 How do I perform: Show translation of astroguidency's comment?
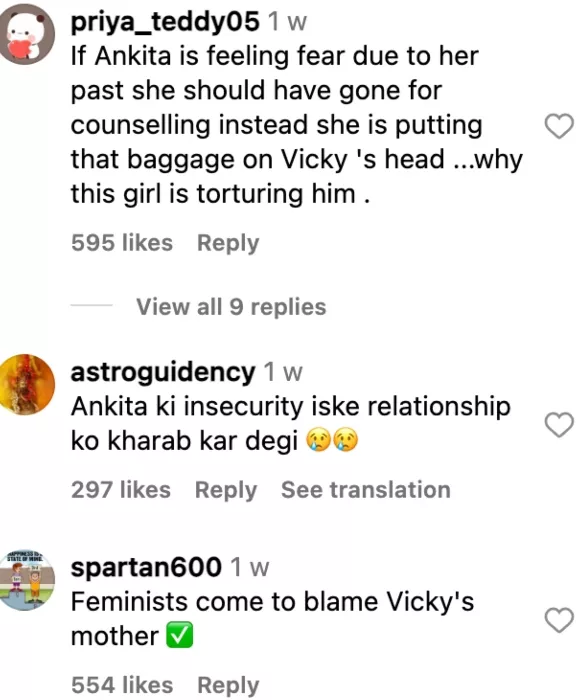point(366,490)
